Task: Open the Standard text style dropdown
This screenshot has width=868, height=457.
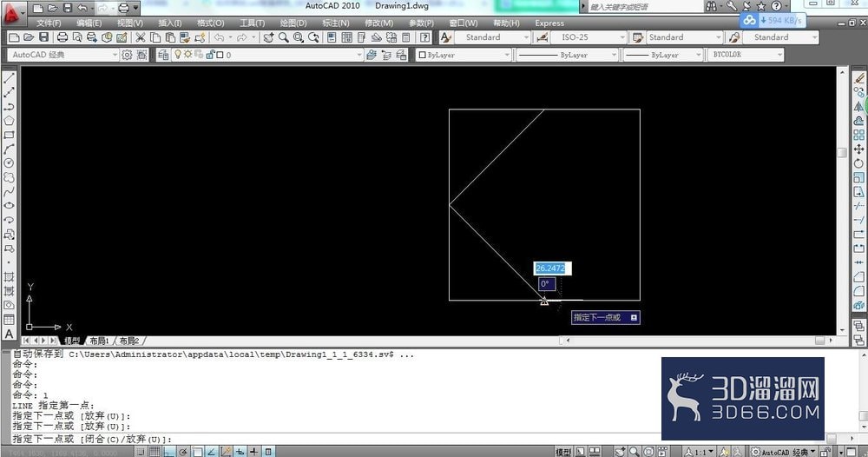Action: tap(492, 37)
